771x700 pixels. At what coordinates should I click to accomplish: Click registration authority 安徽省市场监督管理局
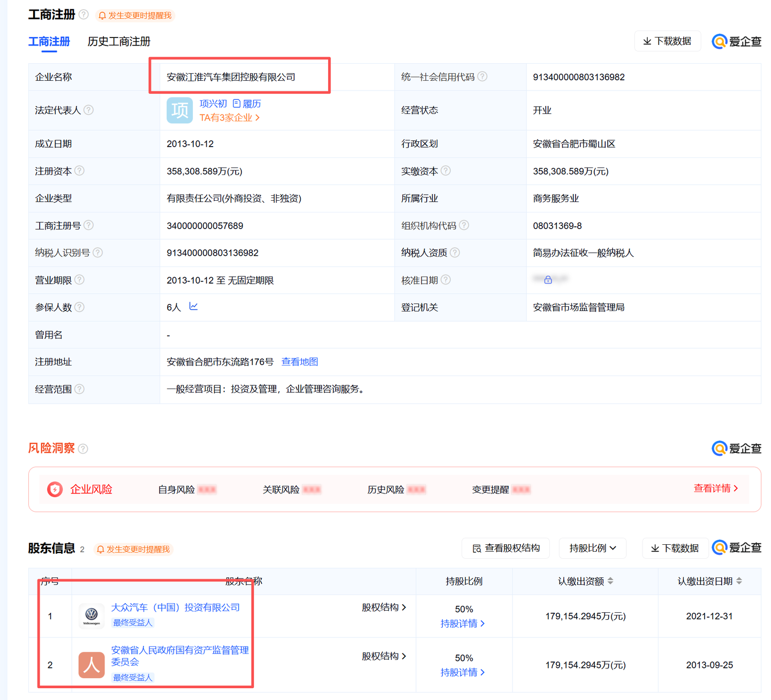click(x=579, y=307)
